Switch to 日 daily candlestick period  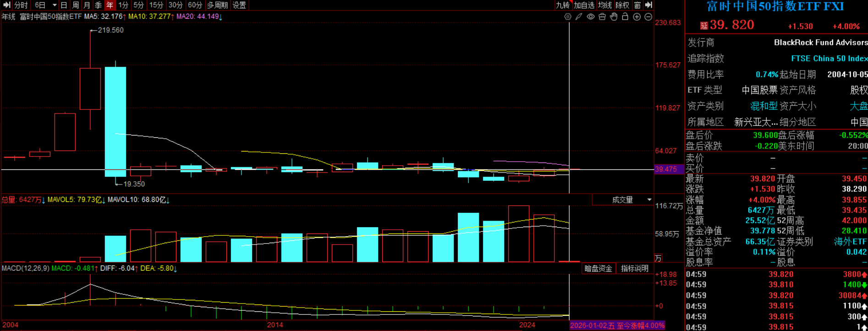pyautogui.click(x=64, y=5)
